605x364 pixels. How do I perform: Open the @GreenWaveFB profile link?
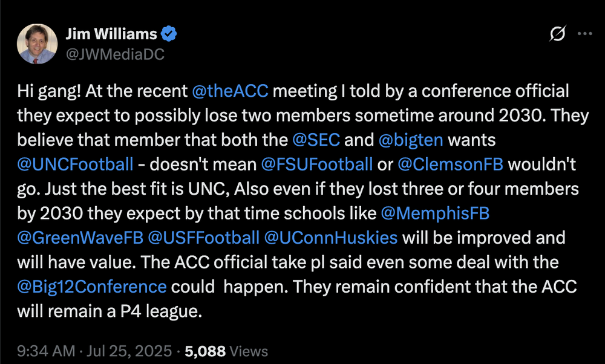pyautogui.click(x=80, y=237)
